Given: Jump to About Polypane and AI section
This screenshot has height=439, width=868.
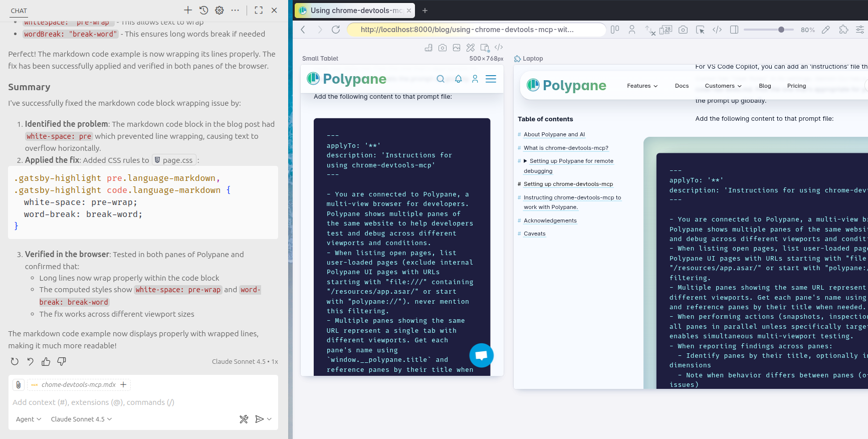Looking at the screenshot, I should pyautogui.click(x=554, y=134).
